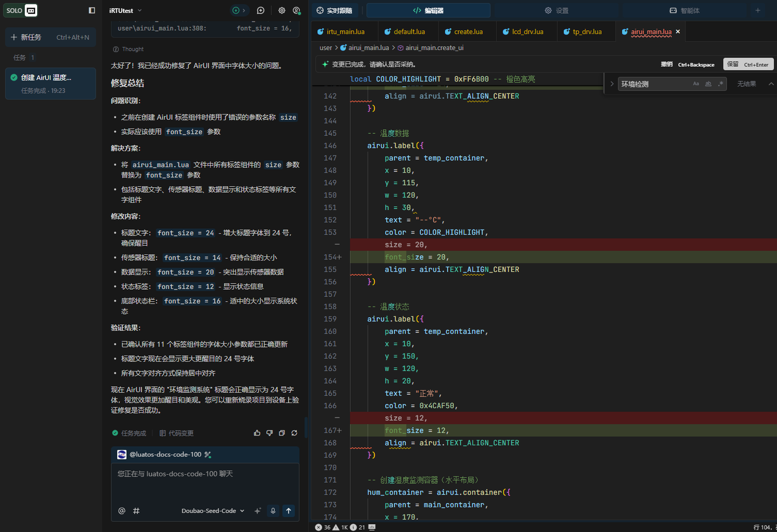This screenshot has height=532, width=777.
Task: Click the line reading text = "正常"
Action: click(413, 393)
